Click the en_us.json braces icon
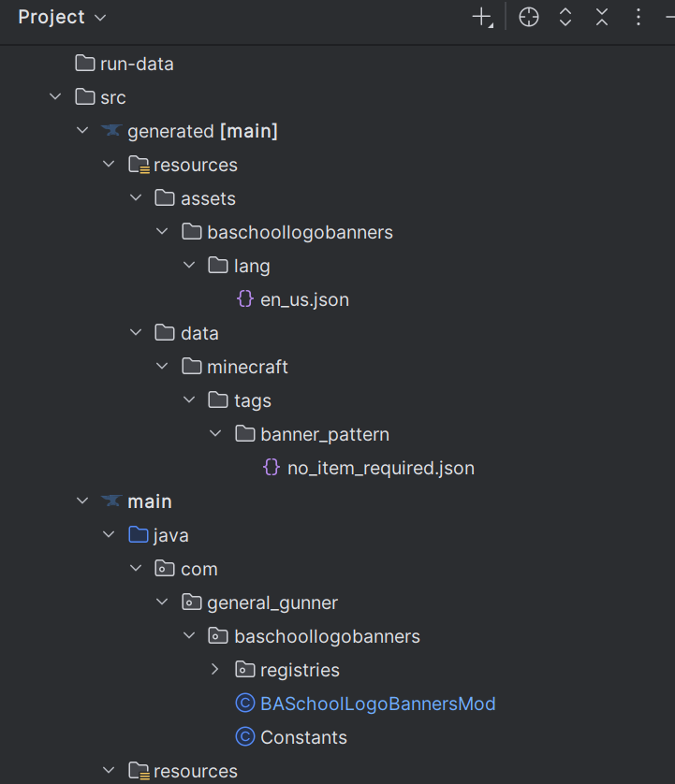Viewport: 675px width, 784px height. tap(245, 299)
